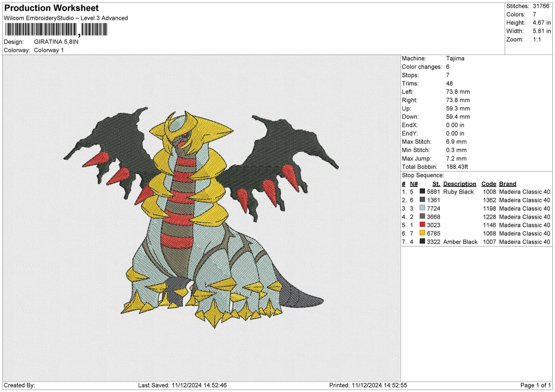Click the Amber Black color swatch

point(422,242)
